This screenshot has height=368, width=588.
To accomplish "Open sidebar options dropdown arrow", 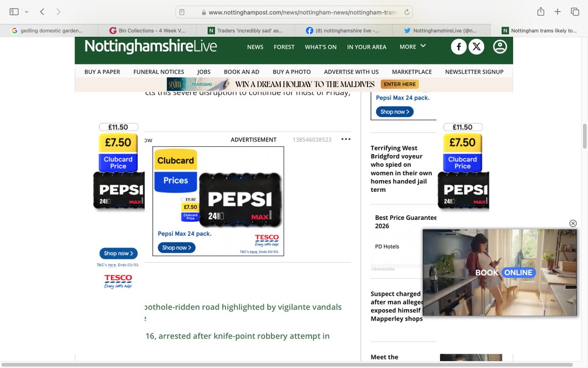I will tap(26, 11).
